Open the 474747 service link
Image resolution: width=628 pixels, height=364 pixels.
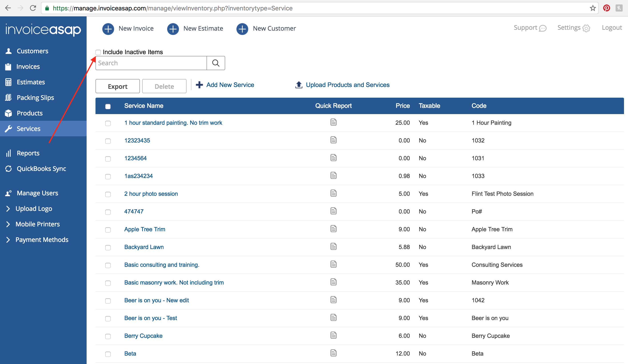click(x=134, y=211)
